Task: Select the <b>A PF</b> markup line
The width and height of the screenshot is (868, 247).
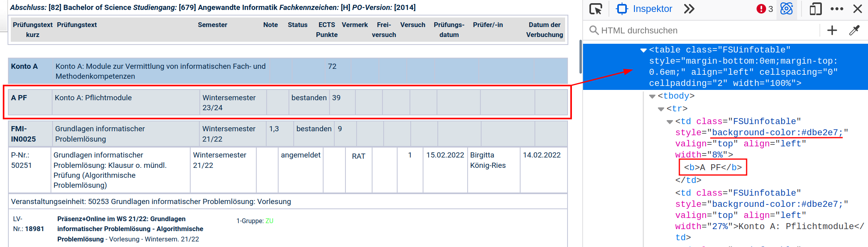Action: tap(713, 167)
